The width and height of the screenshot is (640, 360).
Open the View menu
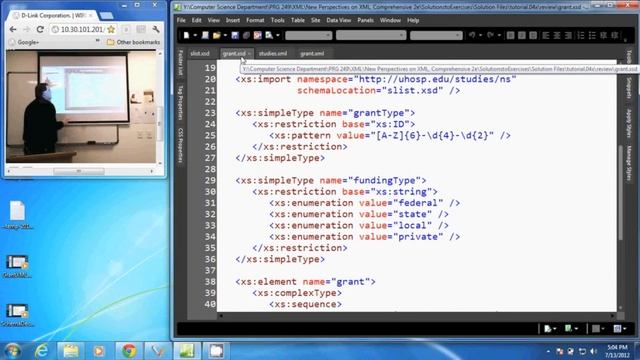pyautogui.click(x=213, y=20)
